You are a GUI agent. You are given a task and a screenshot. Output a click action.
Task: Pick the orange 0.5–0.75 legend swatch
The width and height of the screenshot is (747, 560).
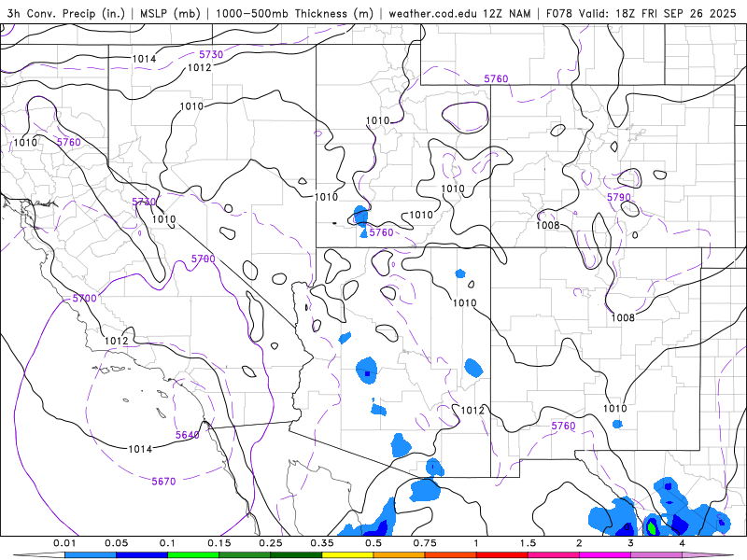click(400, 555)
